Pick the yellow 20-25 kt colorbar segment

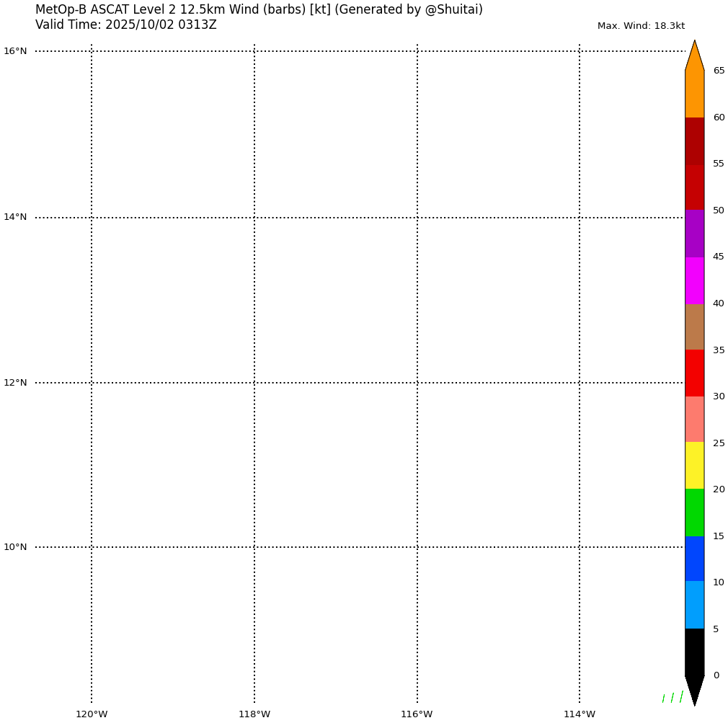click(694, 466)
